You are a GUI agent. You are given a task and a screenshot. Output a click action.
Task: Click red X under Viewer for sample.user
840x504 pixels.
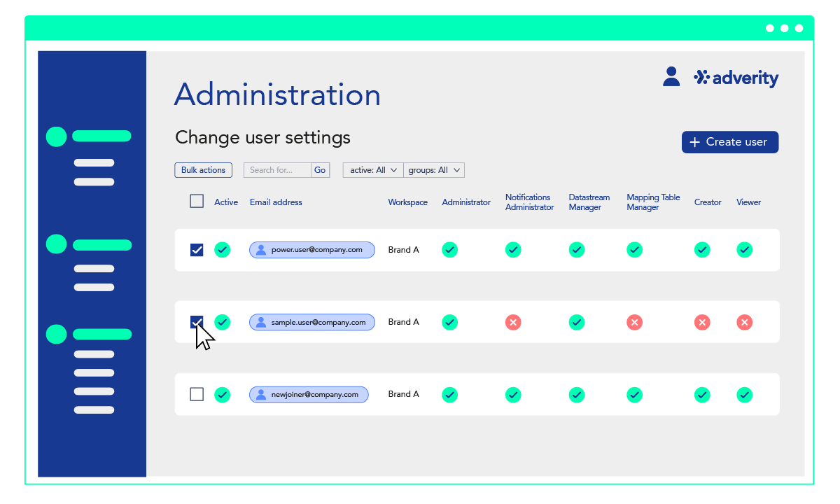(745, 322)
